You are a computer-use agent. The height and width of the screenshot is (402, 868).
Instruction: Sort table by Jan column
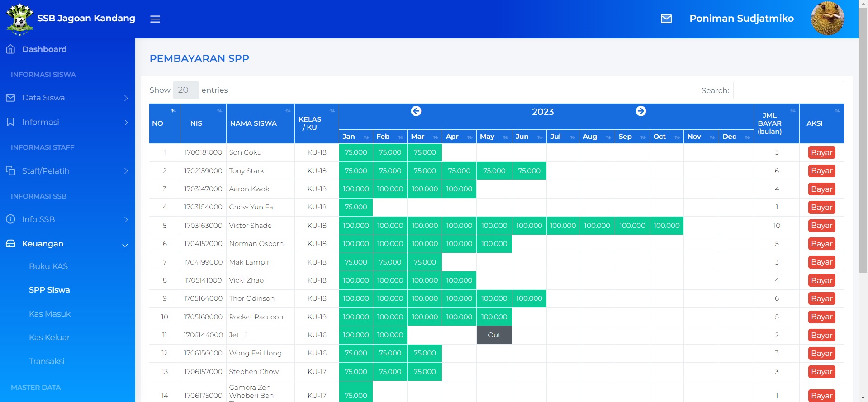tap(356, 137)
